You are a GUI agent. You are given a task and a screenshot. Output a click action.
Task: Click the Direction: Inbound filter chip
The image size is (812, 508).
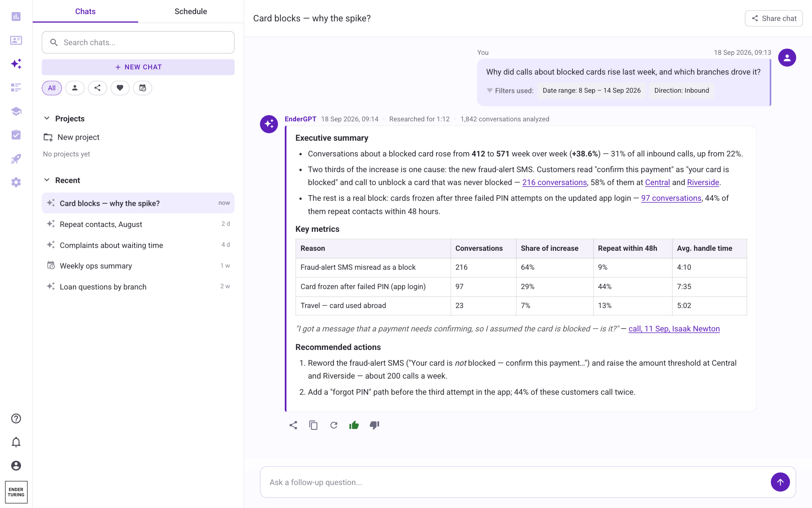[x=681, y=91]
